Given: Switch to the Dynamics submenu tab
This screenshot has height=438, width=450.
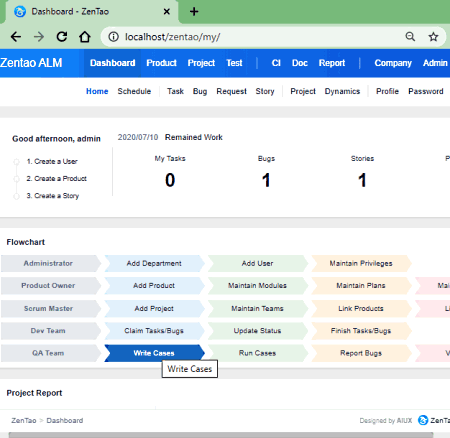Looking at the screenshot, I should pyautogui.click(x=342, y=91).
